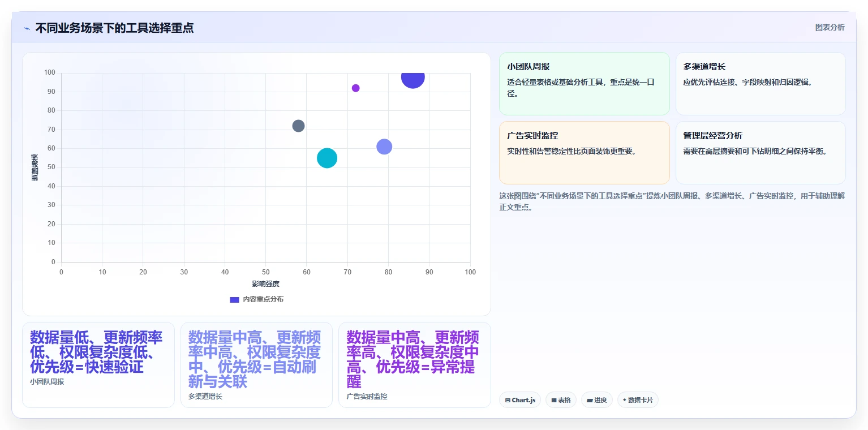Click the x-axis label 影响强度
This screenshot has width=868, height=430.
[x=266, y=284]
